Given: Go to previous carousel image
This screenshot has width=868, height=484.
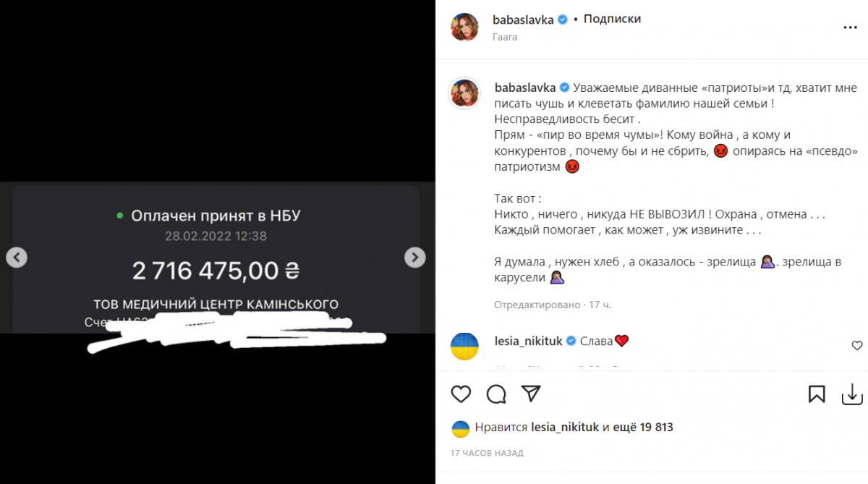Looking at the screenshot, I should coord(17,257).
